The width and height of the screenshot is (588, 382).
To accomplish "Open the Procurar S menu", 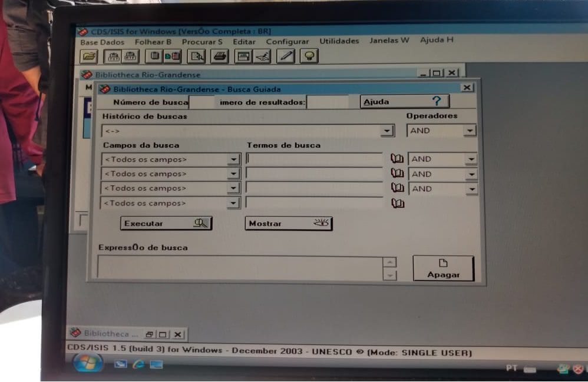I will 202,42.
